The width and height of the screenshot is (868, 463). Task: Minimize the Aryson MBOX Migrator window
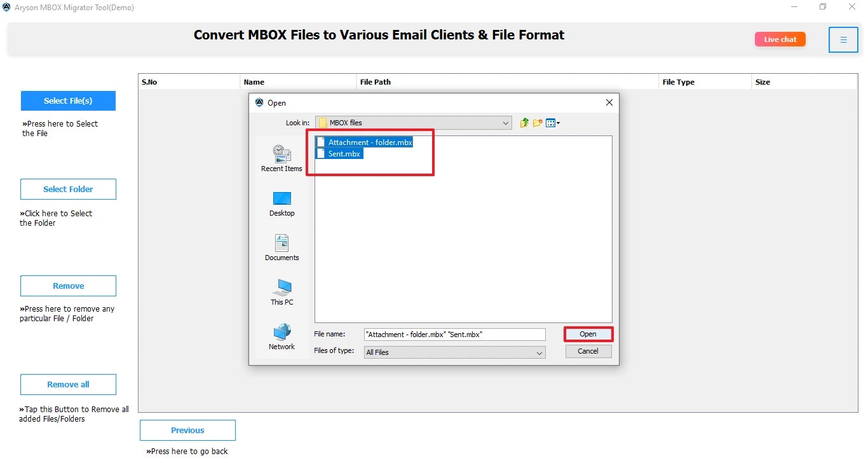(794, 7)
